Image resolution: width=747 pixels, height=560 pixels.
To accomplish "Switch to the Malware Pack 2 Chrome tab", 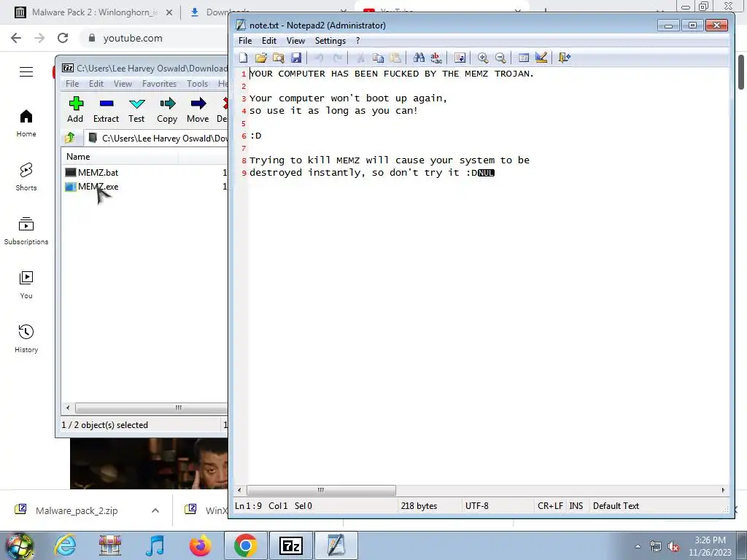I will [x=94, y=12].
